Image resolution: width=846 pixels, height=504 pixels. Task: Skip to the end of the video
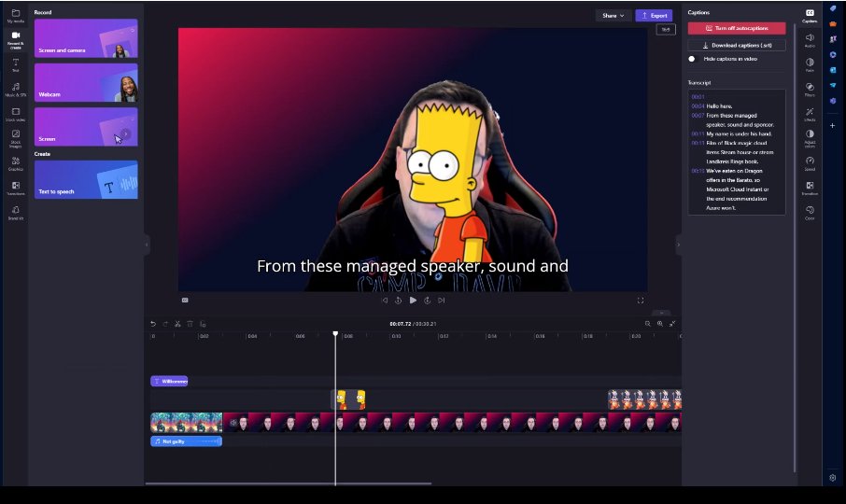442,301
